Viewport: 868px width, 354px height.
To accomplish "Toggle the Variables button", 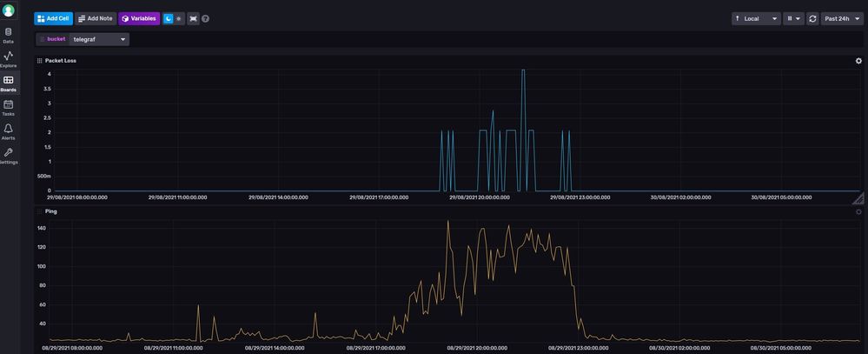I will [139, 18].
